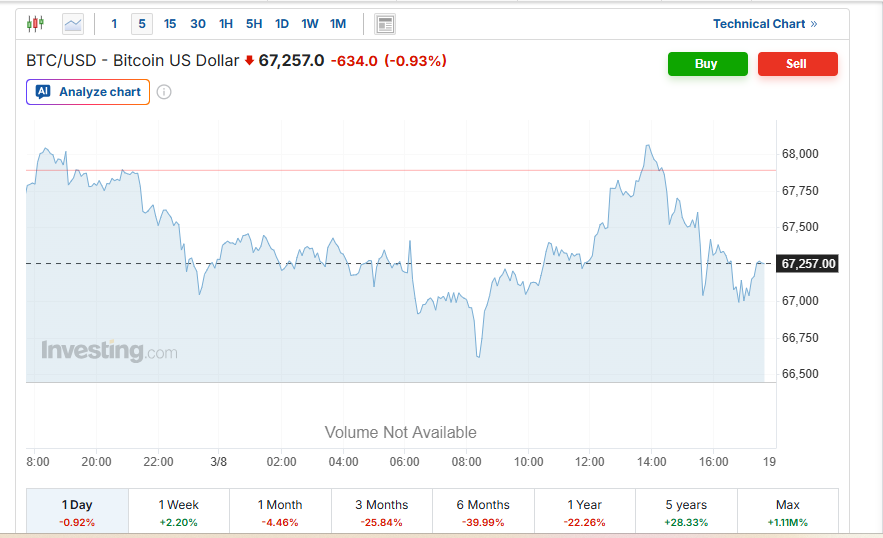Image resolution: width=883 pixels, height=538 pixels.
Task: Select the area chart type icon
Action: click(73, 23)
